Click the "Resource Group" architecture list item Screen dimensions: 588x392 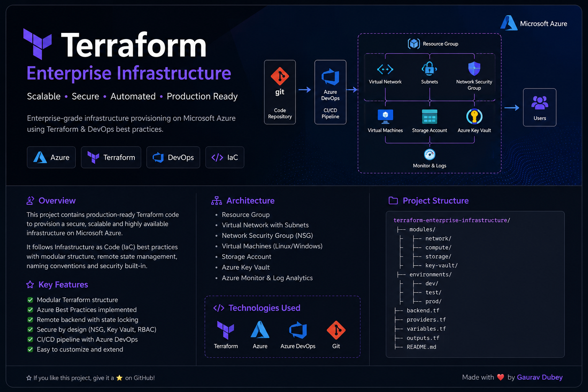click(246, 215)
